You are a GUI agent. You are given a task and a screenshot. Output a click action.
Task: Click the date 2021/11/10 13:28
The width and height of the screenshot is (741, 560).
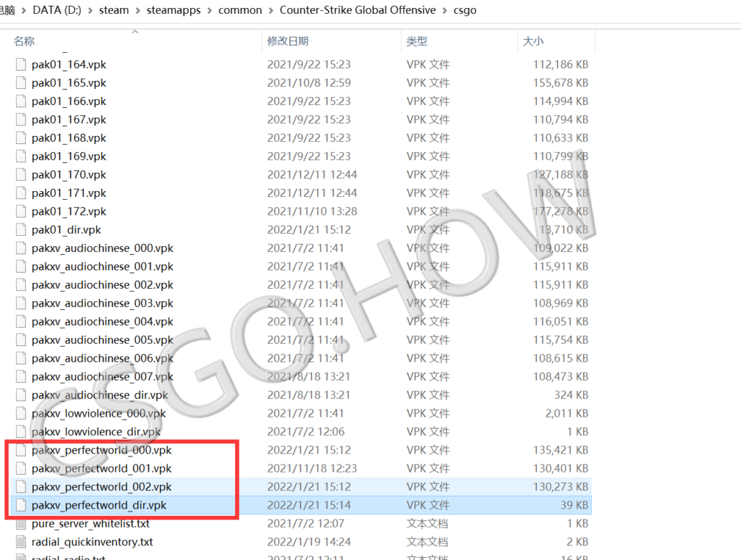pyautogui.click(x=313, y=211)
